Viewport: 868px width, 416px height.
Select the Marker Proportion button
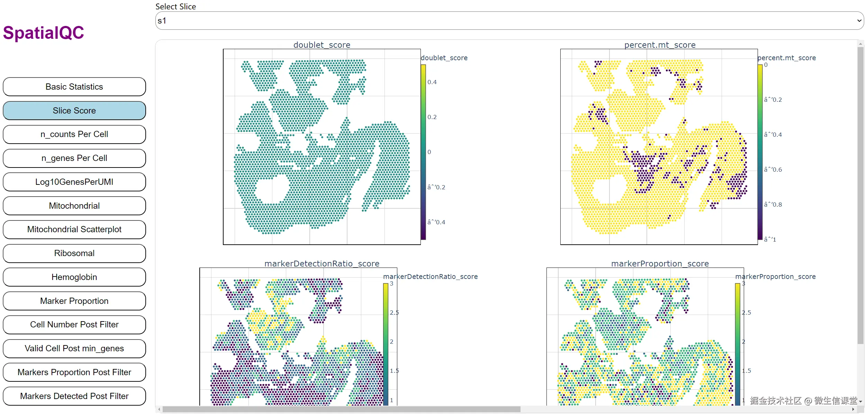click(74, 301)
